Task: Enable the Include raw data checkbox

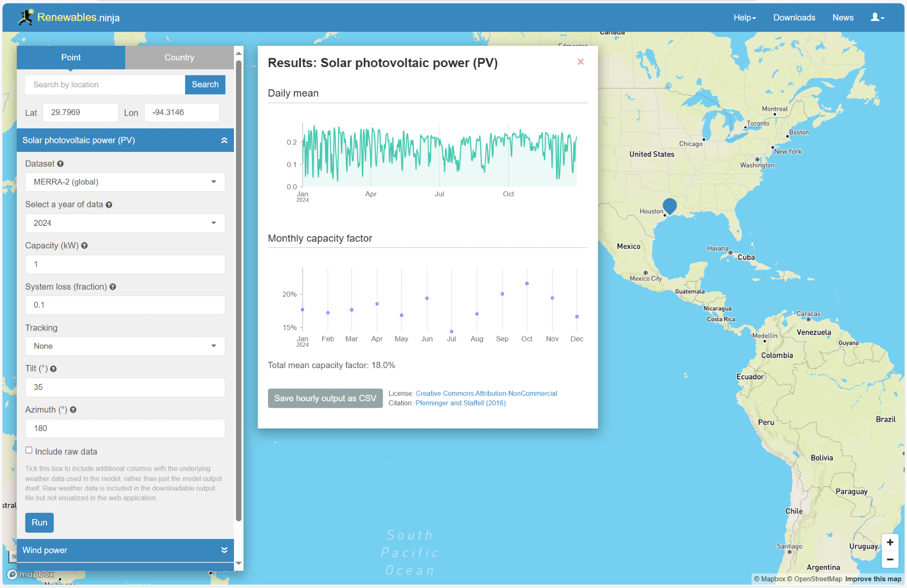Action: pos(29,450)
